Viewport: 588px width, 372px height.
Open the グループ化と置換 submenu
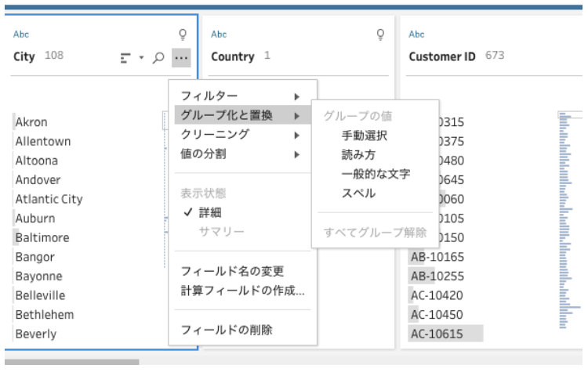tap(242, 115)
